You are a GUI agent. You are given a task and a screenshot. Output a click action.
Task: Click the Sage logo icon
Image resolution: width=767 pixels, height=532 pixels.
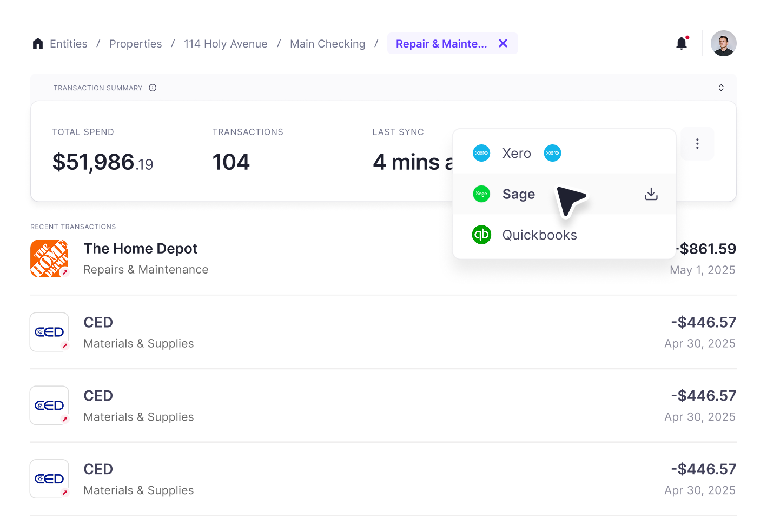tap(481, 194)
